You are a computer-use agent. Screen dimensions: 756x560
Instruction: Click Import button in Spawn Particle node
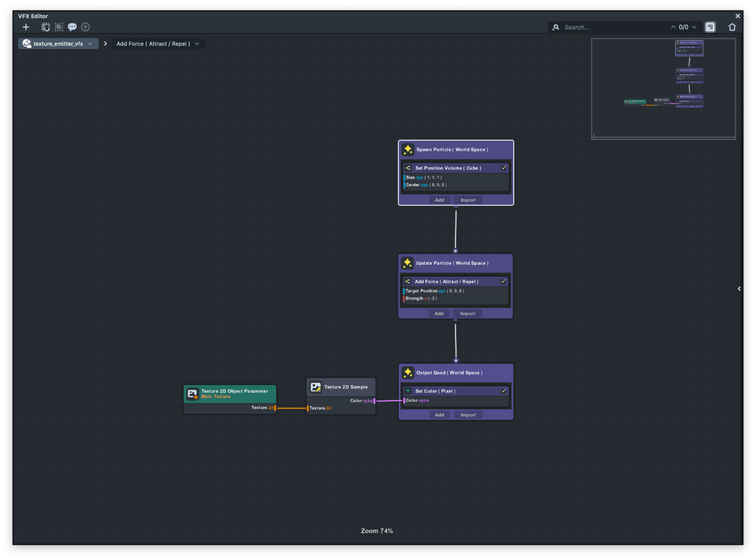tap(468, 200)
